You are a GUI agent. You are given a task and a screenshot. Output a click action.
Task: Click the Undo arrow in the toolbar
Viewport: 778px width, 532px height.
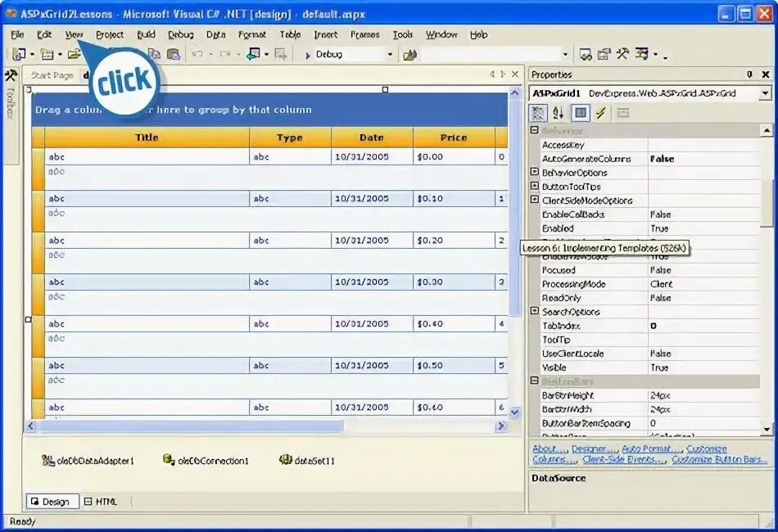tap(197, 54)
